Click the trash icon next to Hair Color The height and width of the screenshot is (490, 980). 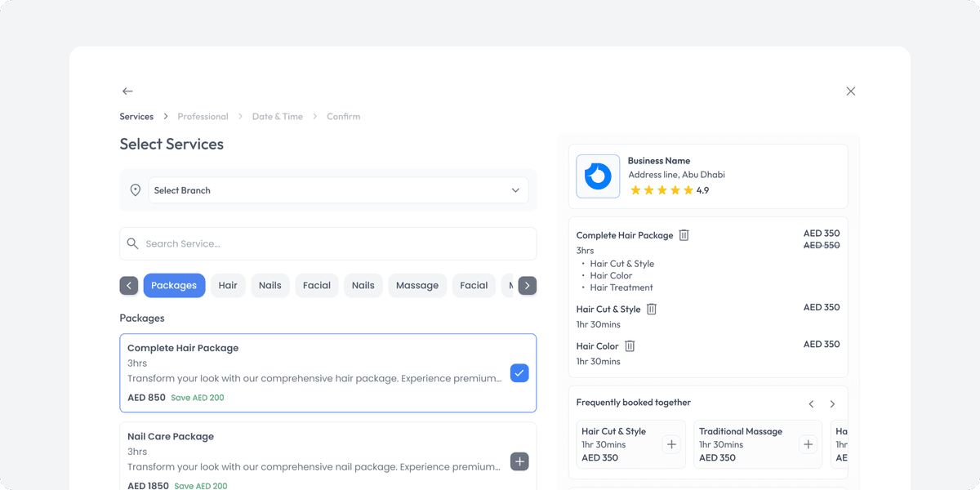click(x=630, y=345)
